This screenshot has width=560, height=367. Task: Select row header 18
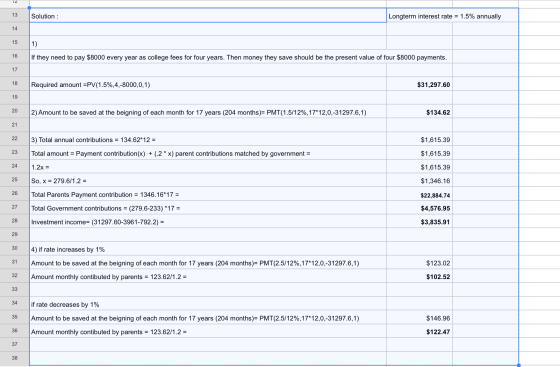pos(14,84)
